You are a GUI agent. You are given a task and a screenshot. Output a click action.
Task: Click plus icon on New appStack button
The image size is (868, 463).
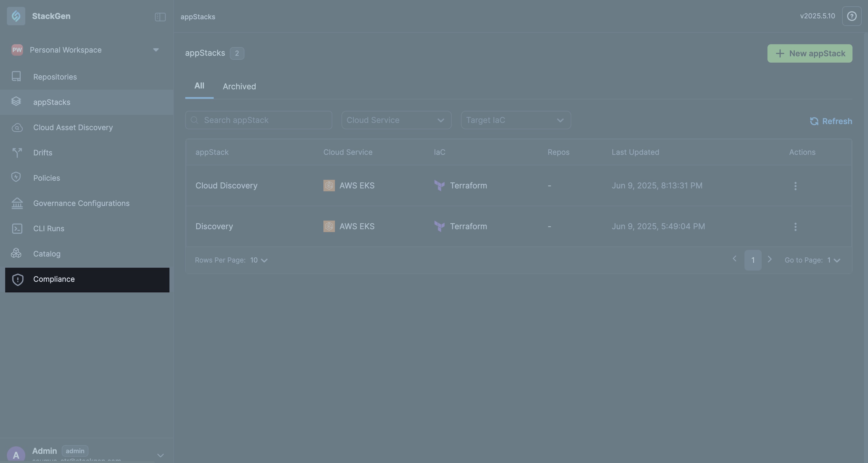780,53
